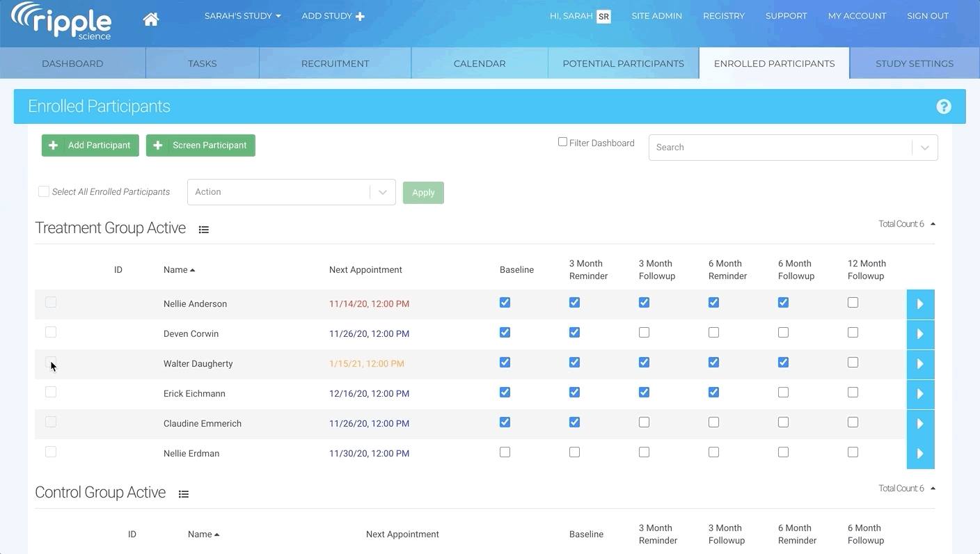Check Select All Enrolled Participants

[44, 191]
